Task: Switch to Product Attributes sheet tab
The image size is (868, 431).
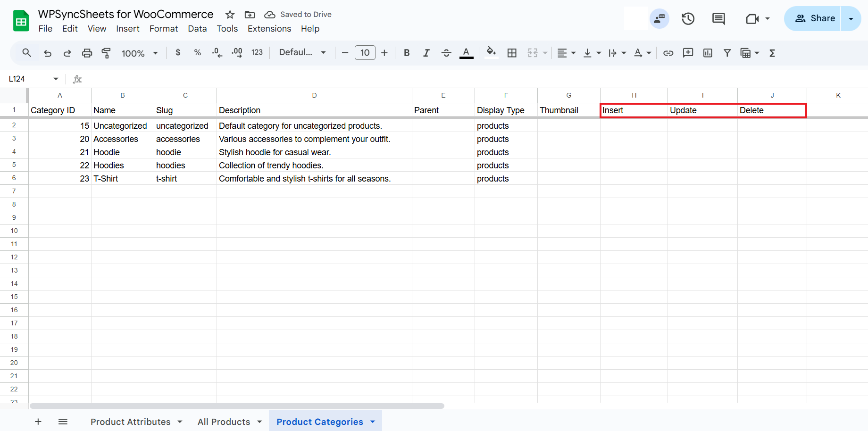Action: [x=131, y=422]
